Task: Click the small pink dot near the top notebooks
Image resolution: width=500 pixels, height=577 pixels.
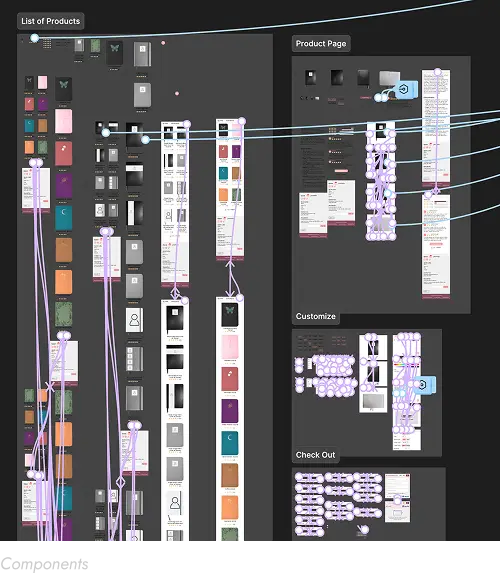Action: tap(163, 43)
